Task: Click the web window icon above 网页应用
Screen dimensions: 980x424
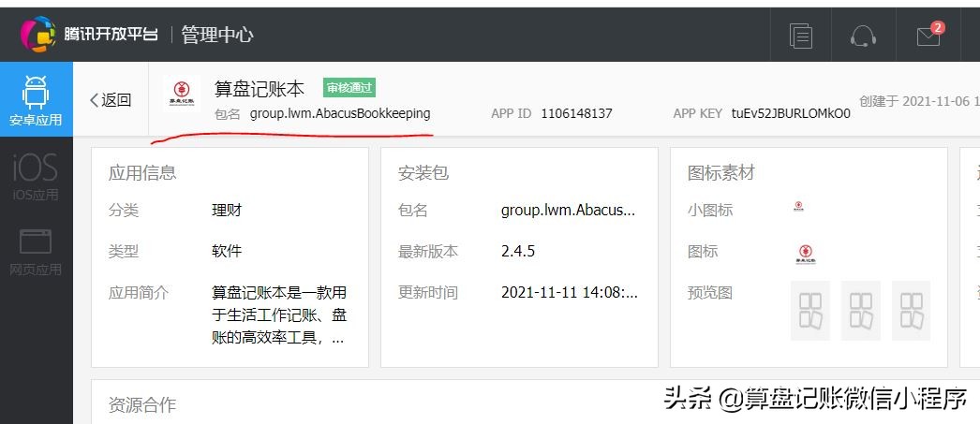Action: coord(36,241)
